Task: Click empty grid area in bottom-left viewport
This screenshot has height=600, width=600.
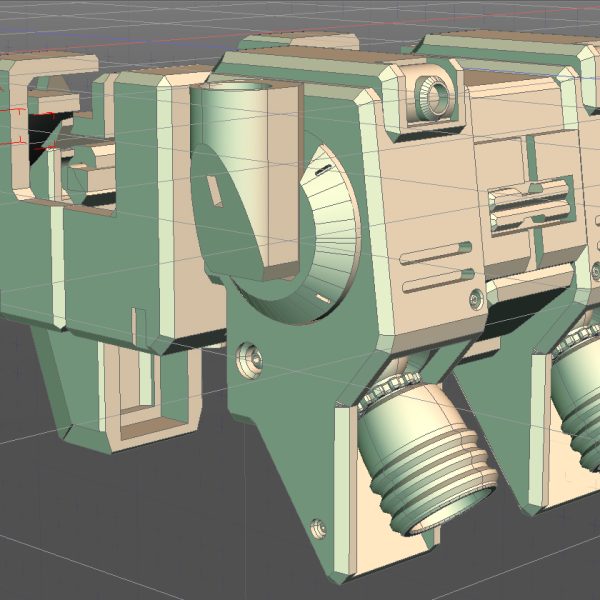Action: click(x=100, y=530)
